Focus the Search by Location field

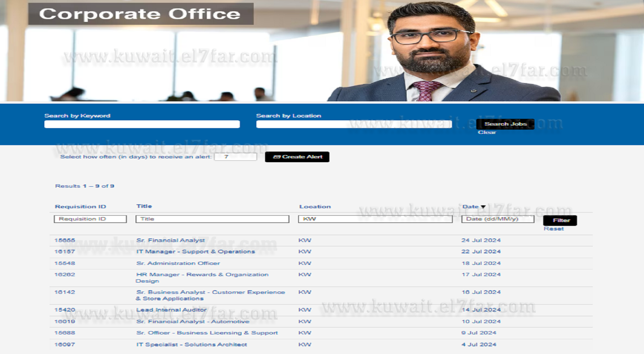[x=354, y=124]
